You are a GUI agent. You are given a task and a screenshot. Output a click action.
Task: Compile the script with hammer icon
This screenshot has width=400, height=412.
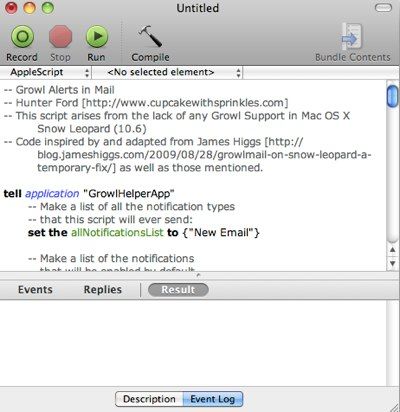[150, 36]
